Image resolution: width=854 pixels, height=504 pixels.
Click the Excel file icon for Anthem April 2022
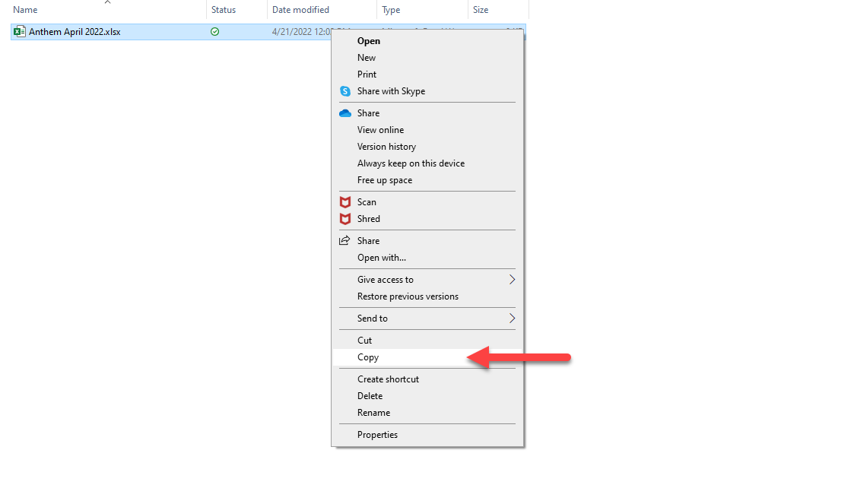click(x=20, y=32)
